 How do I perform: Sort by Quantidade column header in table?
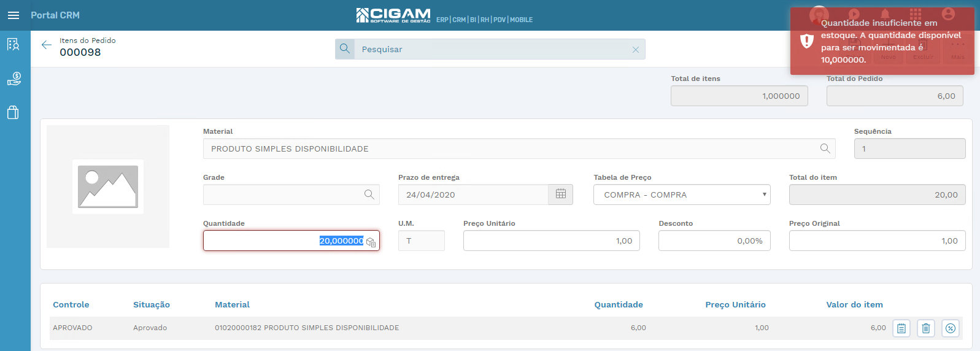[619, 304]
